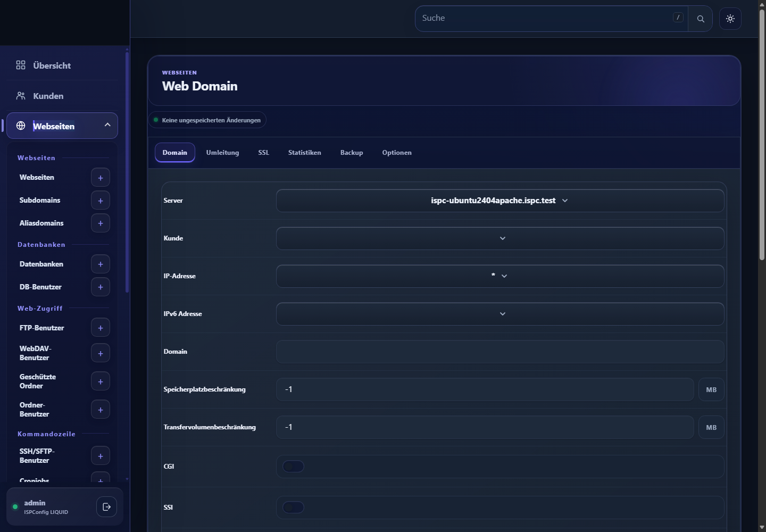
Task: Open the Übersicht dashboard icon
Action: (21, 65)
